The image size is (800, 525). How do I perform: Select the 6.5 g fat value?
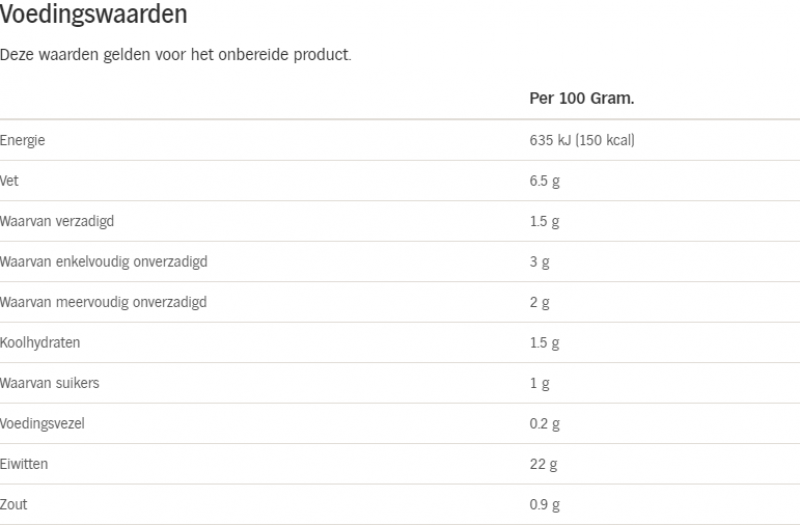click(x=544, y=181)
